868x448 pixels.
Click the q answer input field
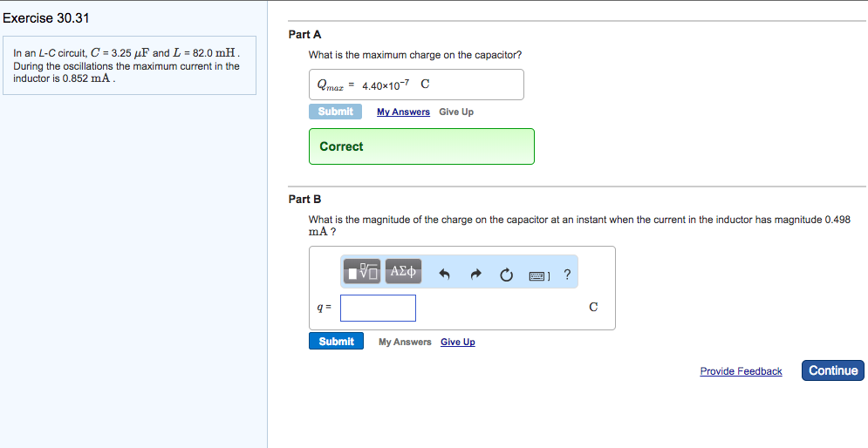pos(378,308)
